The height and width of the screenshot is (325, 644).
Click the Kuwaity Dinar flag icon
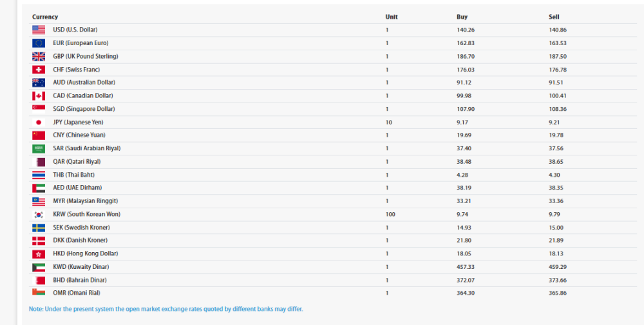(x=39, y=267)
